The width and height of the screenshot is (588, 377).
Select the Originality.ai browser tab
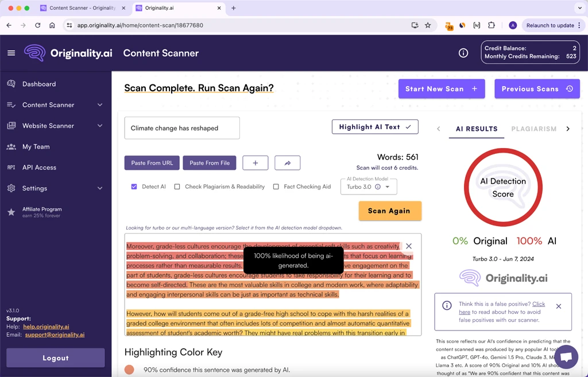(179, 8)
